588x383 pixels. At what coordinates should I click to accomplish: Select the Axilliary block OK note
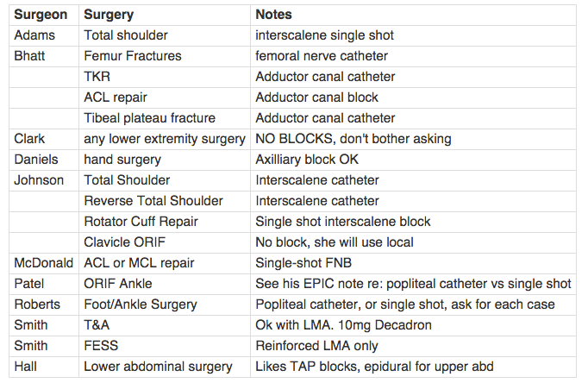coord(413,160)
